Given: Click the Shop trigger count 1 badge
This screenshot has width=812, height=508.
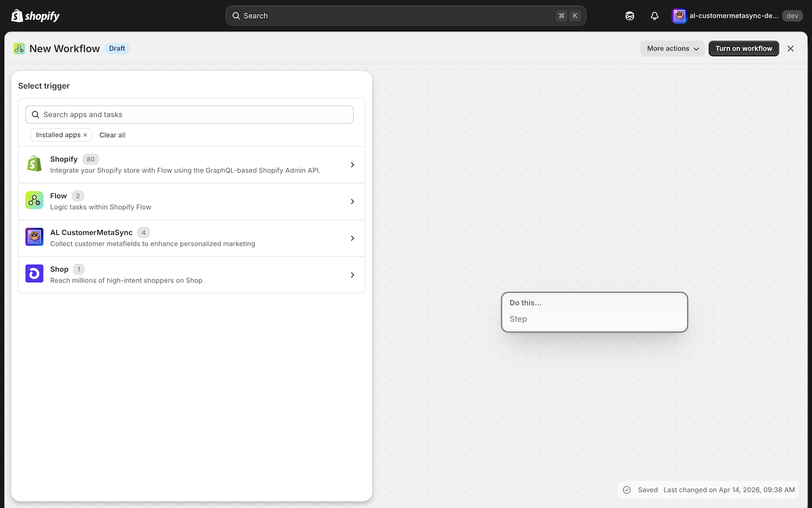Looking at the screenshot, I should [79, 269].
